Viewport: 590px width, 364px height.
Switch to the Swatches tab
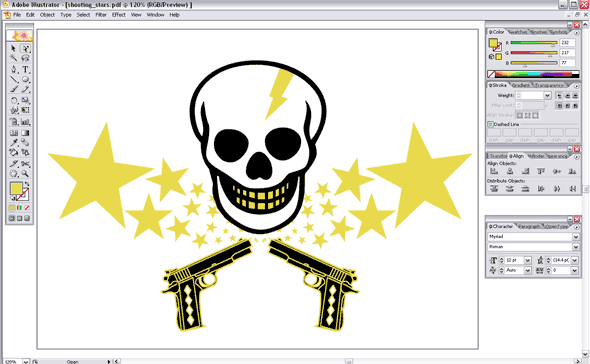pyautogui.click(x=518, y=32)
